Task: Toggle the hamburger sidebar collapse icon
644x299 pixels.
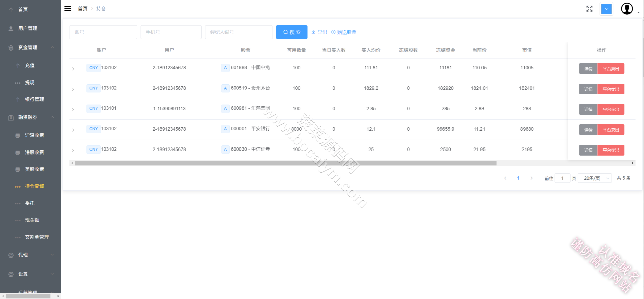Action: tap(68, 8)
